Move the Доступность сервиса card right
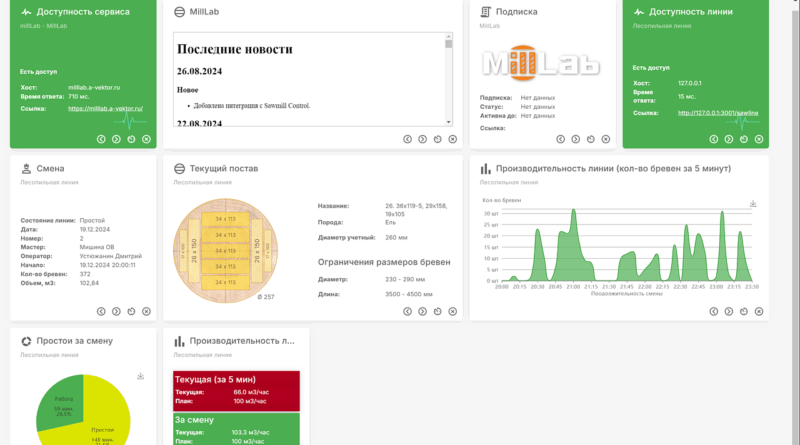800x445 pixels. click(x=116, y=139)
